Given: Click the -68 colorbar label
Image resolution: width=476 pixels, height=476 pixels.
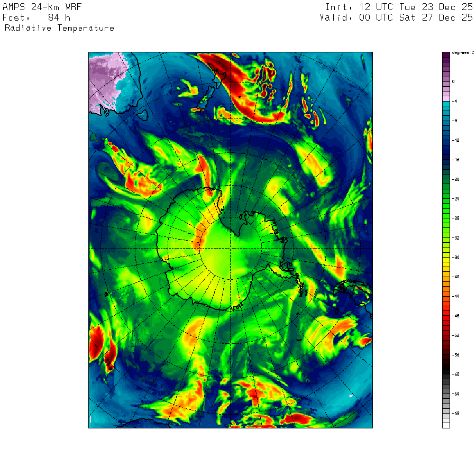Looking at the screenshot, I should [455, 414].
